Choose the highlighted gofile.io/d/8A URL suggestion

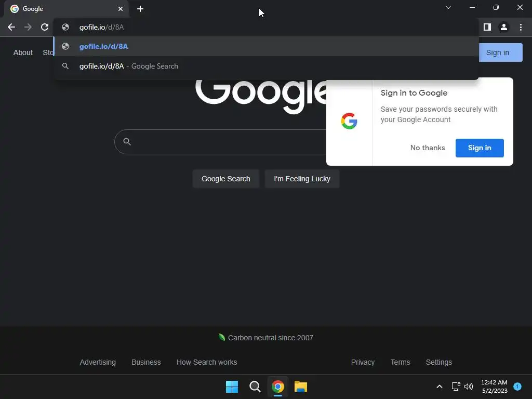pyautogui.click(x=266, y=46)
